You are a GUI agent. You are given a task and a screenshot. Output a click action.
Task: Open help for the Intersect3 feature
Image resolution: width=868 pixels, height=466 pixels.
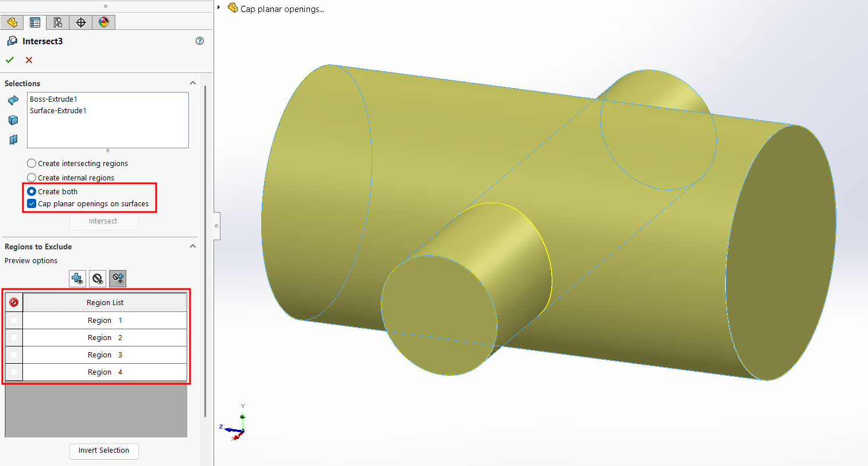click(x=200, y=41)
